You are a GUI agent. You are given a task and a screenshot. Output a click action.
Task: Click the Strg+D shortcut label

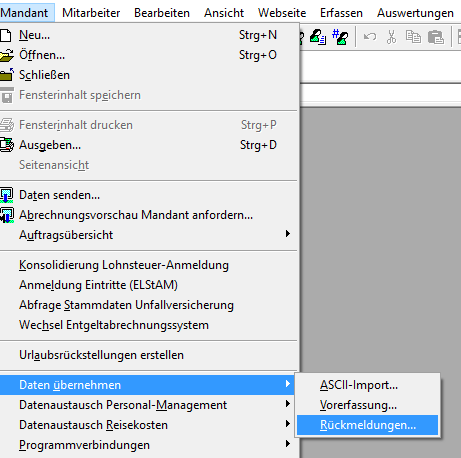pos(258,145)
